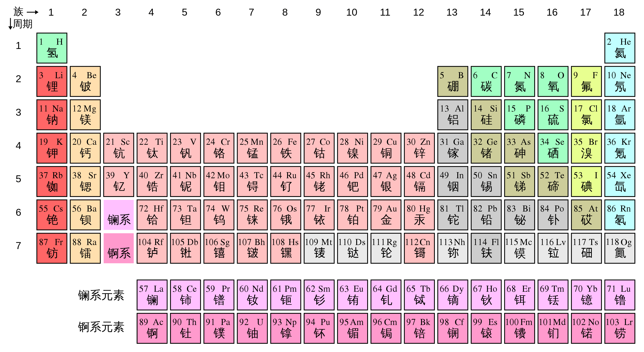The width and height of the screenshot is (644, 352).
Task: Select the flerovium cell '114 Fl 𫓧'
Action: 486,248
